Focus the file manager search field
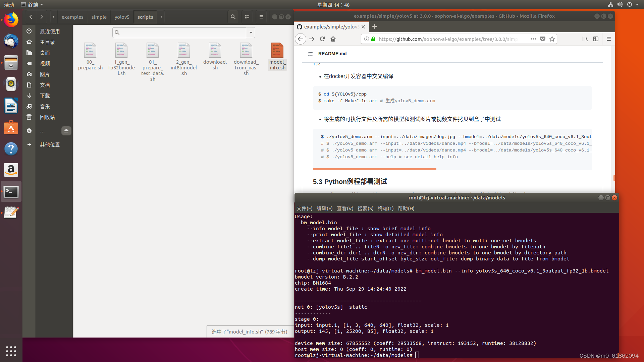The height and width of the screenshot is (362, 644). pos(179,33)
